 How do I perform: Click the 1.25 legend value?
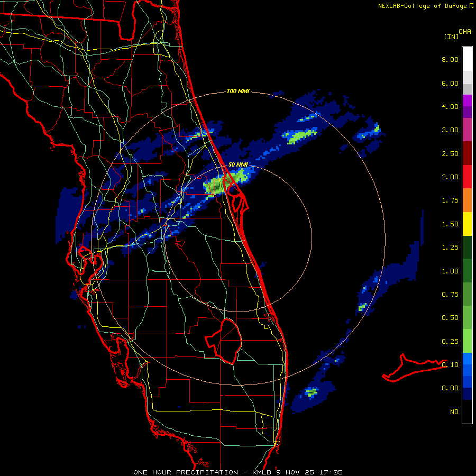450,248
